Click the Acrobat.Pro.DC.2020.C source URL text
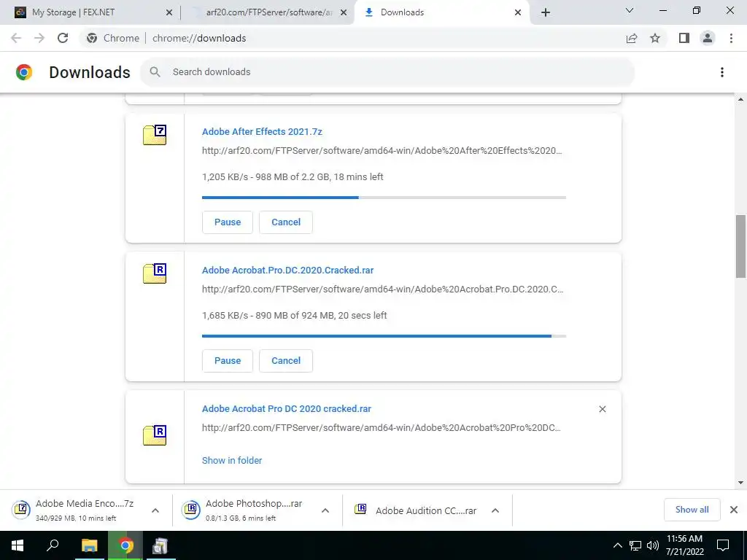The image size is (747, 560). pyautogui.click(x=382, y=289)
